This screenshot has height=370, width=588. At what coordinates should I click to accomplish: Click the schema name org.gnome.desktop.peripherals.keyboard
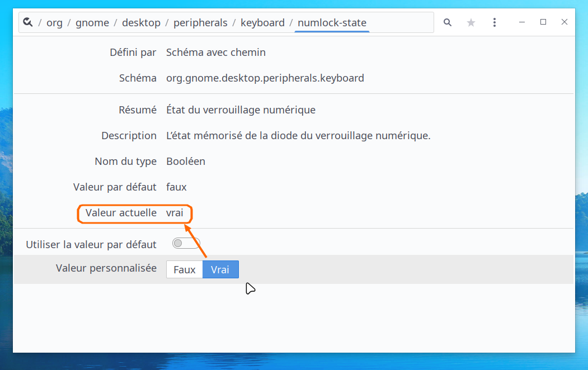coord(265,78)
